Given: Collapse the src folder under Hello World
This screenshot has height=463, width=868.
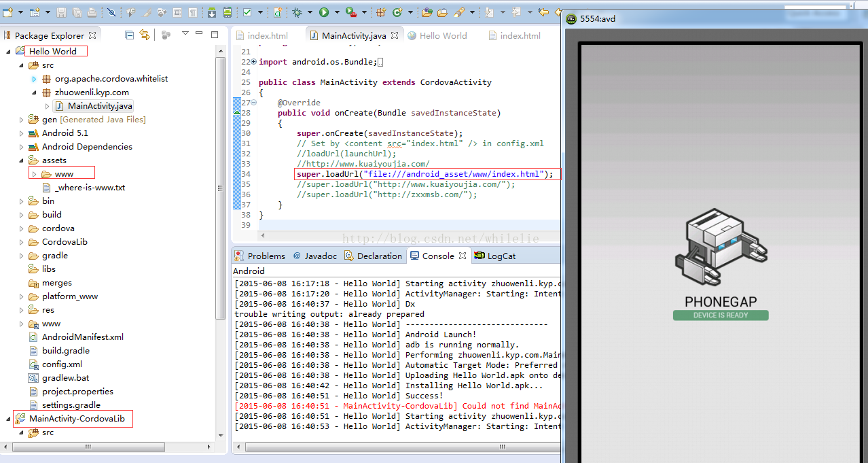Looking at the screenshot, I should [x=21, y=65].
